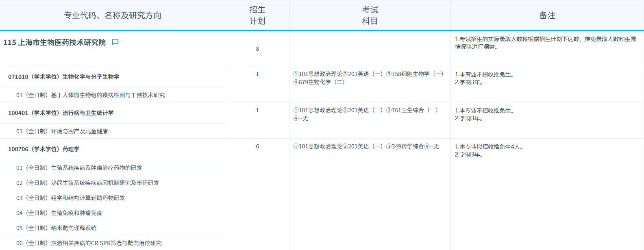Select direction 应激相关疾病的CRISPR筛选与靶向治疗研究
644x250 pixels.
[x=89, y=243]
